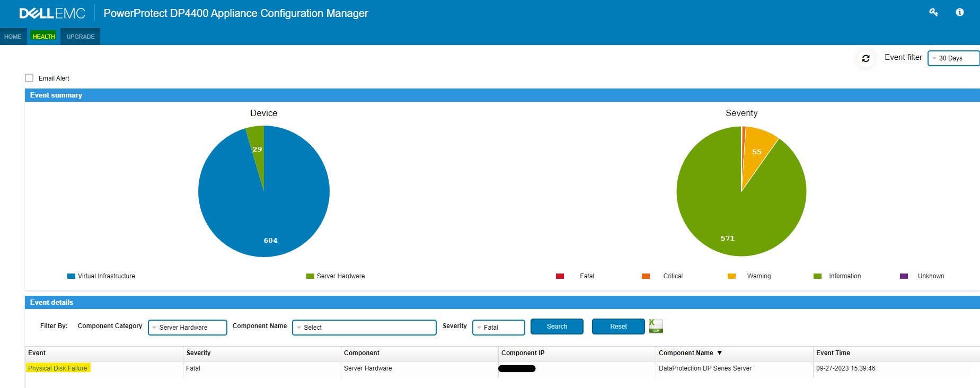Open the UPGRADE tab
The image size is (980, 388).
tap(80, 37)
